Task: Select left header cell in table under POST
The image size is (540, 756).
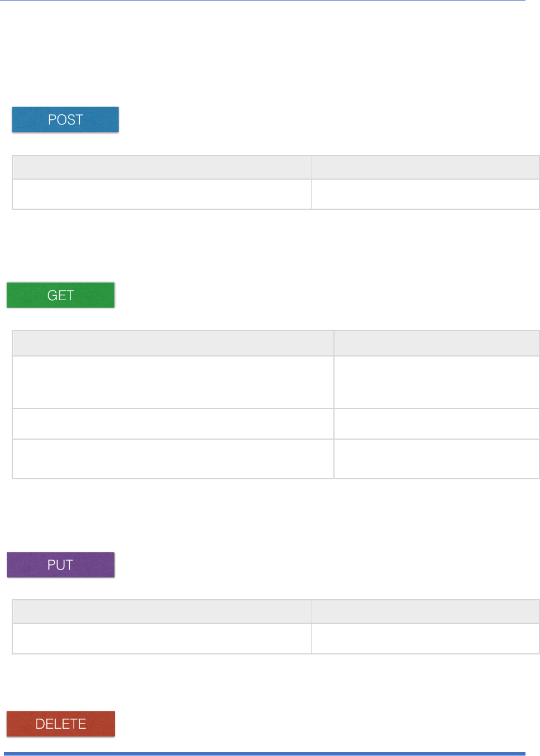Action: [x=161, y=167]
